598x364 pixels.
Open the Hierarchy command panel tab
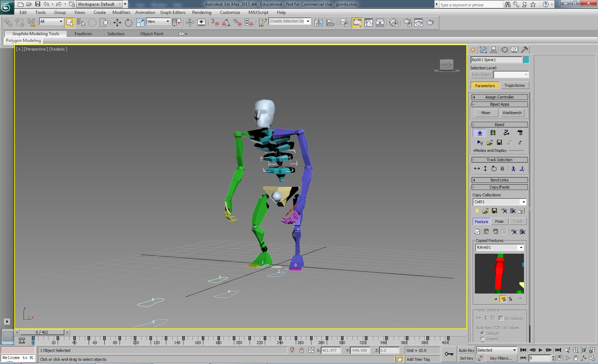coord(494,50)
